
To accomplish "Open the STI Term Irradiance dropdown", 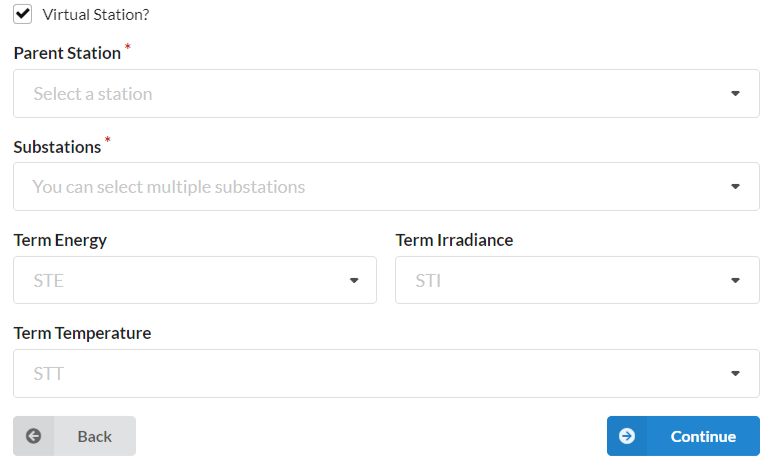I will click(x=577, y=280).
